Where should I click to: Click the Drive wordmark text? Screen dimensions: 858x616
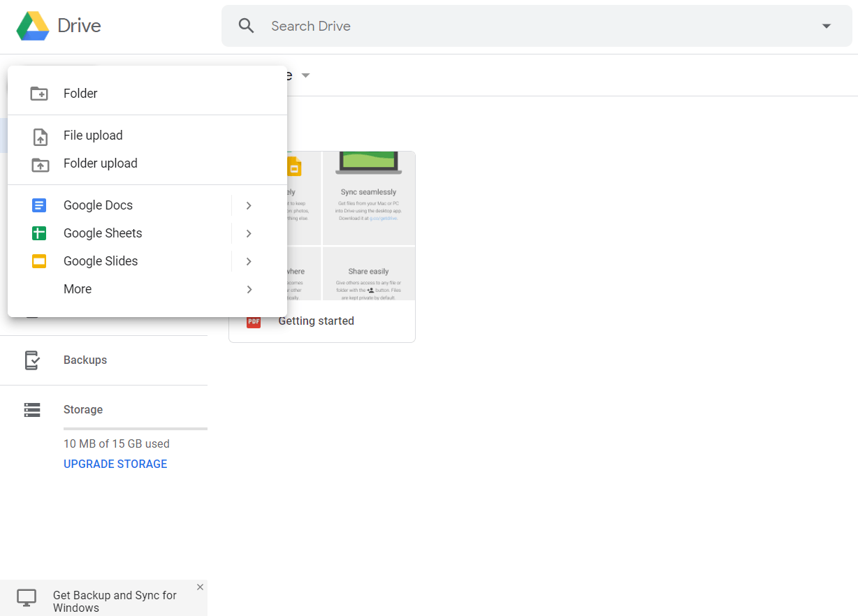[x=79, y=26]
